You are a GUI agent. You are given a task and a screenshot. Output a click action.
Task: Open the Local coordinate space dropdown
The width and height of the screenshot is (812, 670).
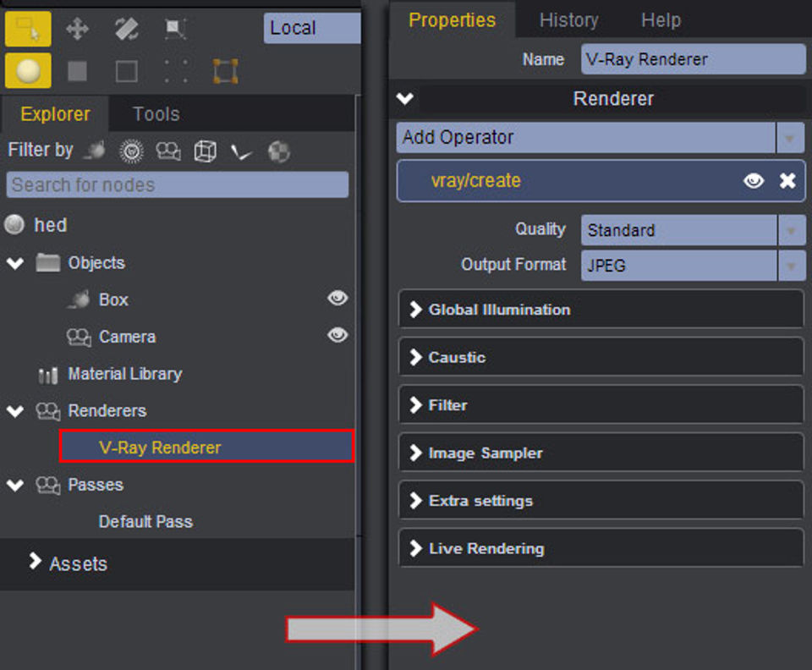coord(312,28)
